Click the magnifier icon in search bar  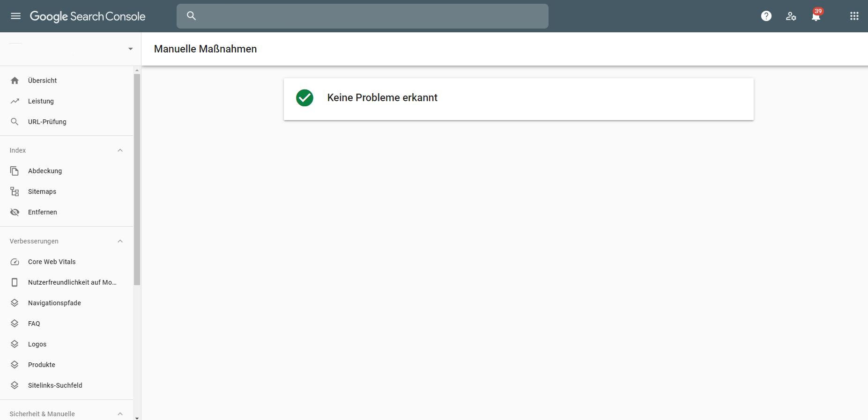(191, 16)
